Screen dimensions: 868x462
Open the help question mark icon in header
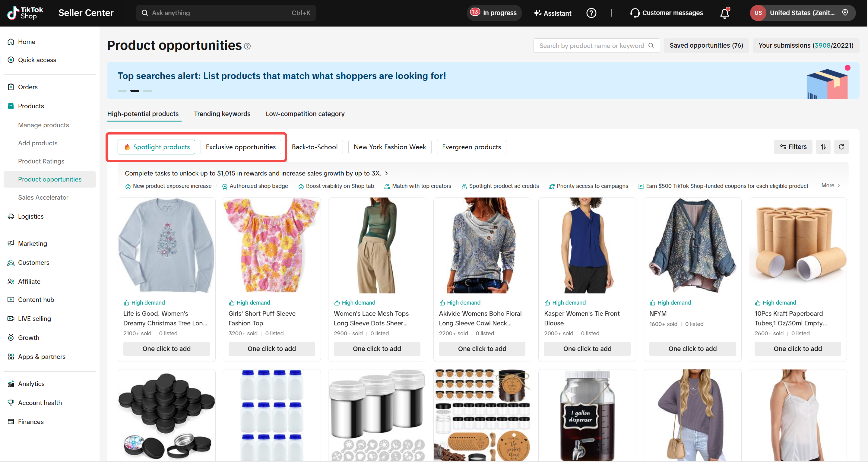(591, 13)
